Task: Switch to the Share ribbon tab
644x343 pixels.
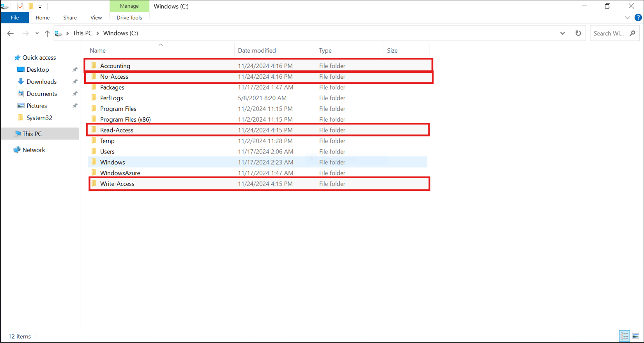Action: click(x=70, y=18)
